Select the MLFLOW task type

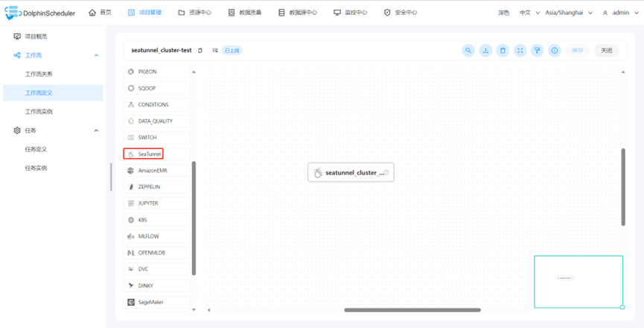pos(157,236)
